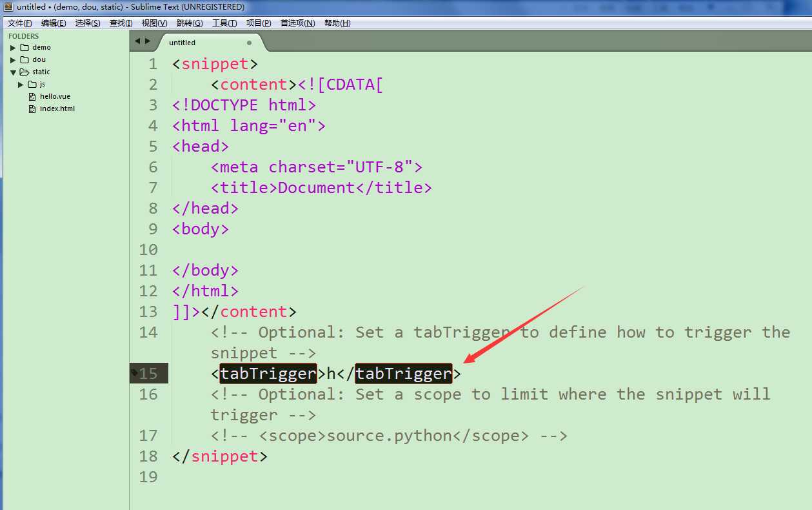
Task: Click the open static folder icon
Action: 25,72
